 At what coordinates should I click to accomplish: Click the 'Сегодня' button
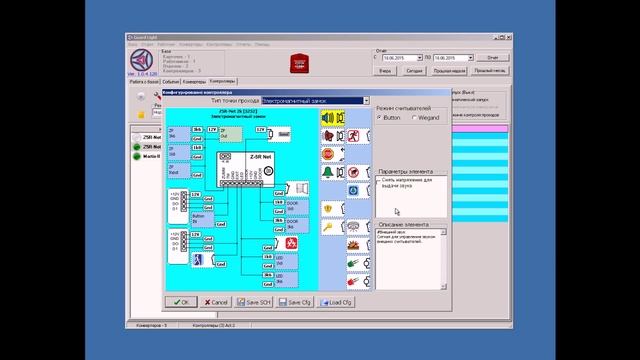pos(414,71)
